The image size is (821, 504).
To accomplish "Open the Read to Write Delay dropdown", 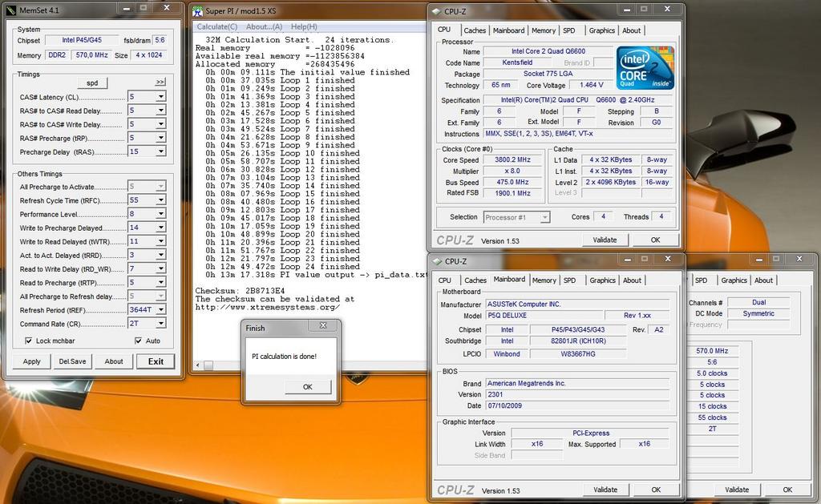I will pos(160,268).
